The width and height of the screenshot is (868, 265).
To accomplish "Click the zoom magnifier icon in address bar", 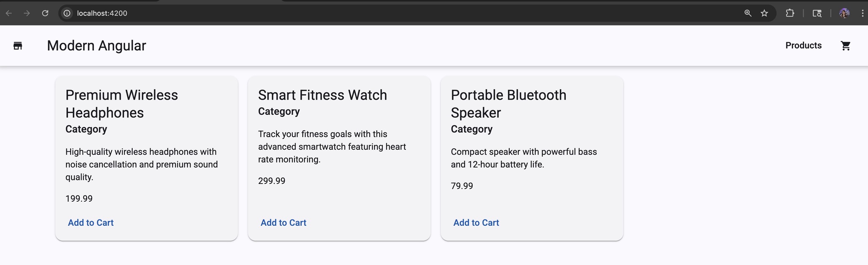I will click(x=748, y=13).
